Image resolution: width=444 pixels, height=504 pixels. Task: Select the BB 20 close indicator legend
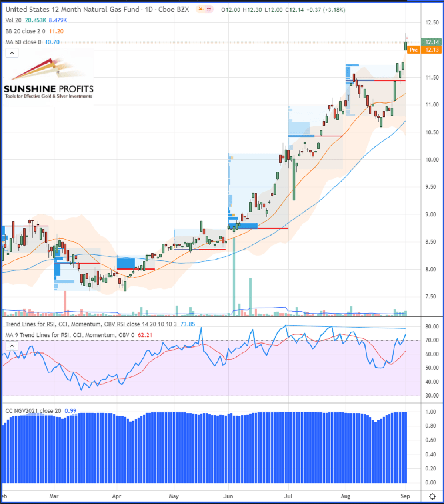click(x=25, y=31)
